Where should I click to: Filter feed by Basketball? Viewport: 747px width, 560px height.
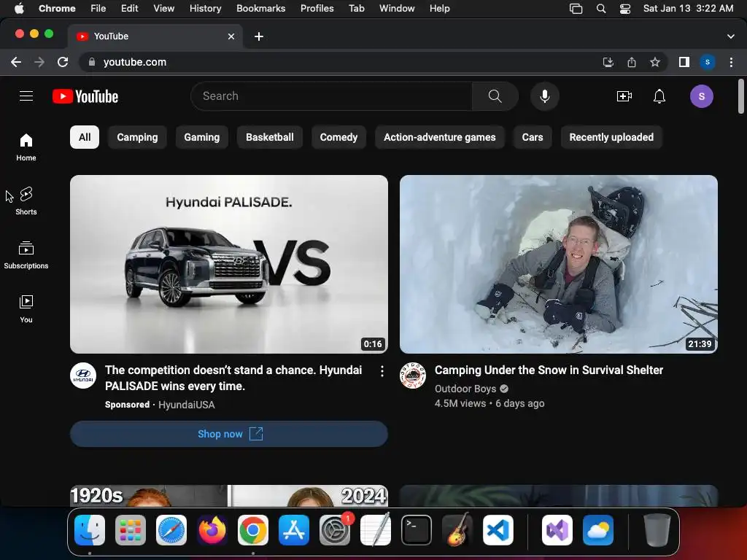click(x=270, y=137)
